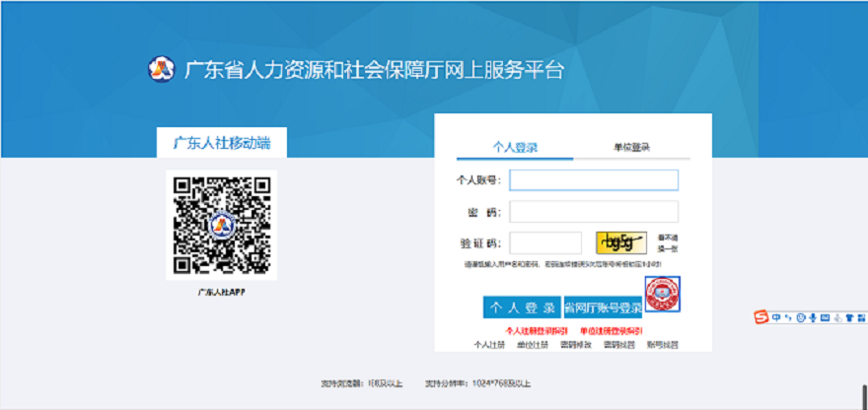Open the 密码修改 link

576,345
